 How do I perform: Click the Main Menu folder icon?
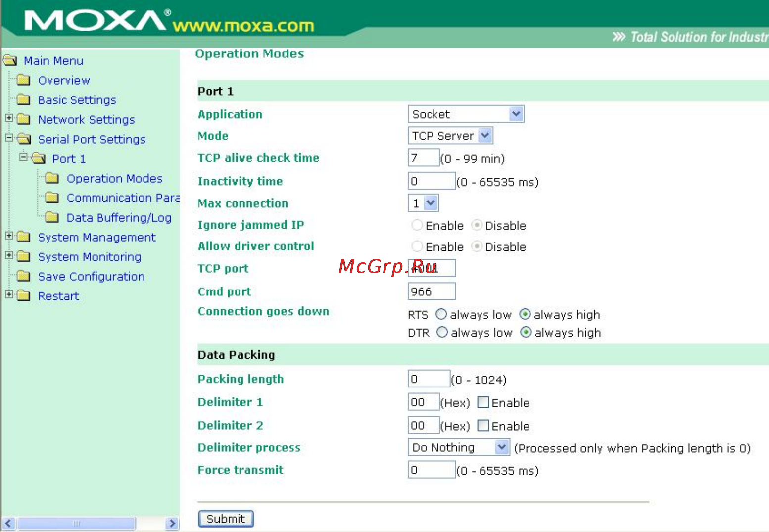tap(10, 61)
